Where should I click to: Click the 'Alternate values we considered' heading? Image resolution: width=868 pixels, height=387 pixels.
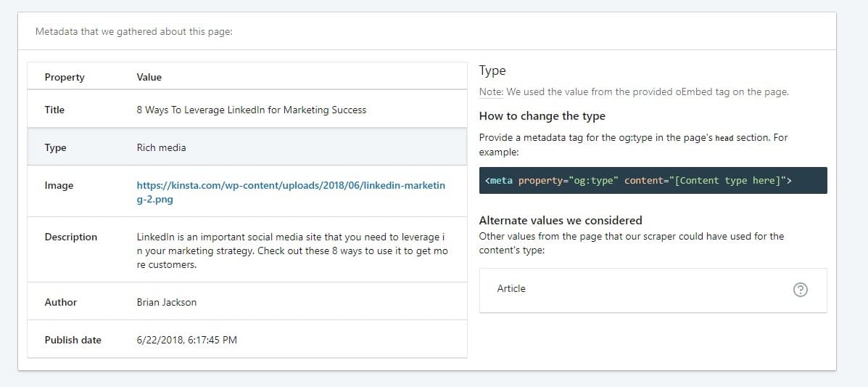pyautogui.click(x=561, y=220)
